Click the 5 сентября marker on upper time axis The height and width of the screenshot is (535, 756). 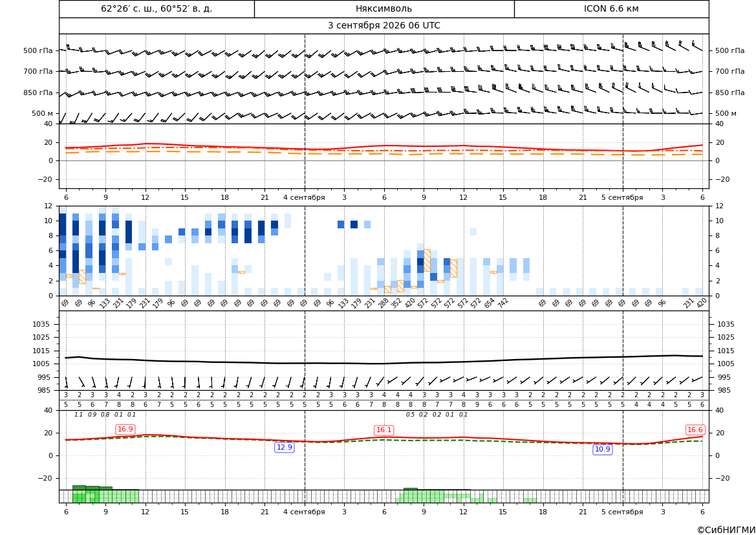pos(622,197)
